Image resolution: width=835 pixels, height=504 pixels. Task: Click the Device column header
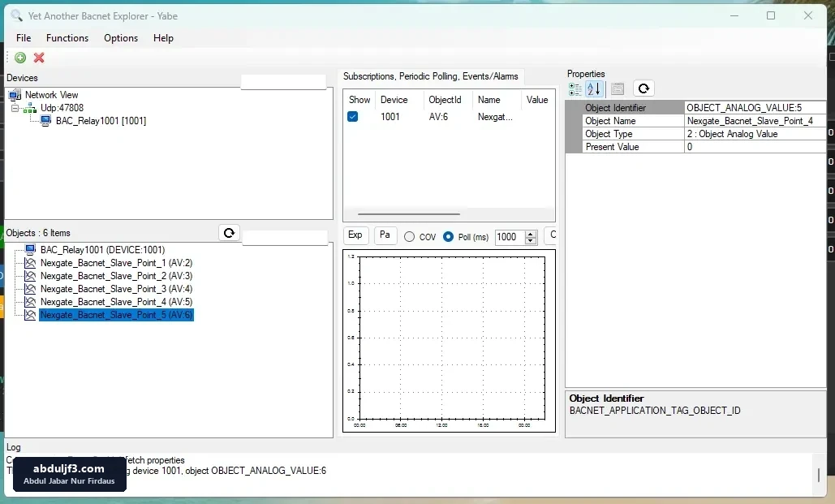[399, 100]
